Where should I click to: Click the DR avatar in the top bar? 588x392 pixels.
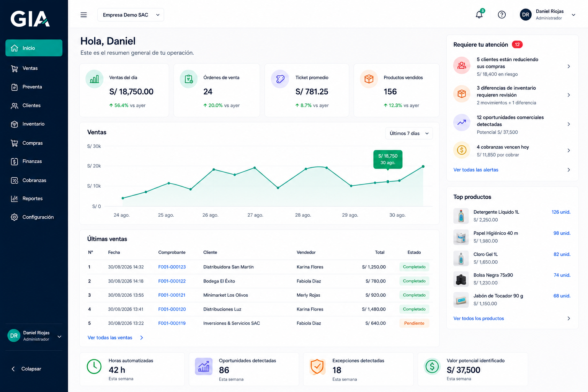[526, 15]
